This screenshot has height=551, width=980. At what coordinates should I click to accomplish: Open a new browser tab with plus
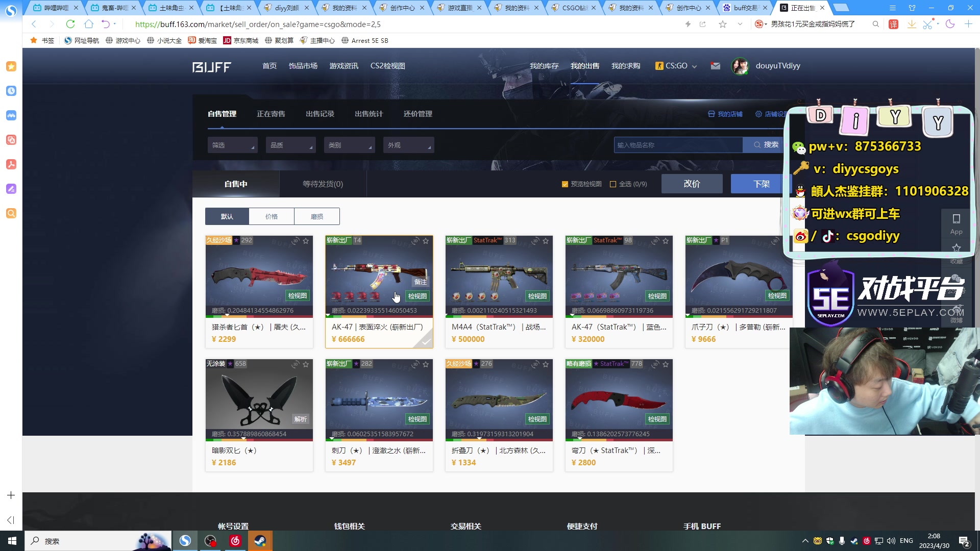[841, 8]
